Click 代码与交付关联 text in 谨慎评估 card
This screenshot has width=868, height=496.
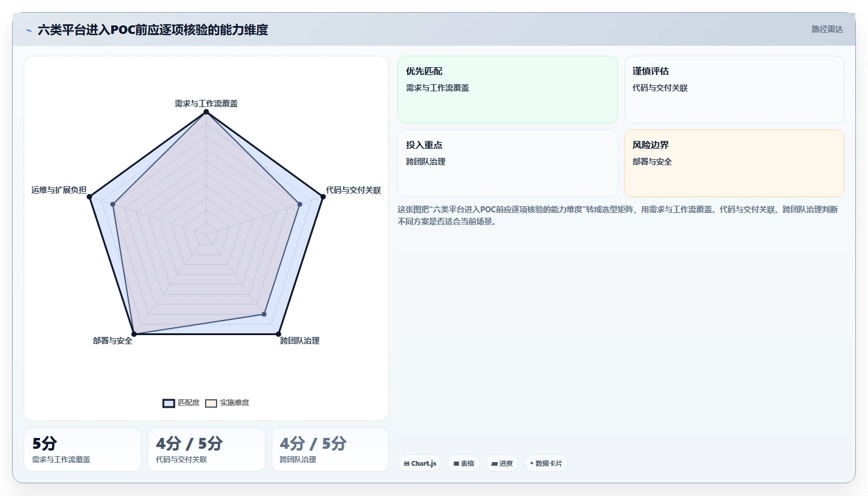pyautogui.click(x=660, y=88)
